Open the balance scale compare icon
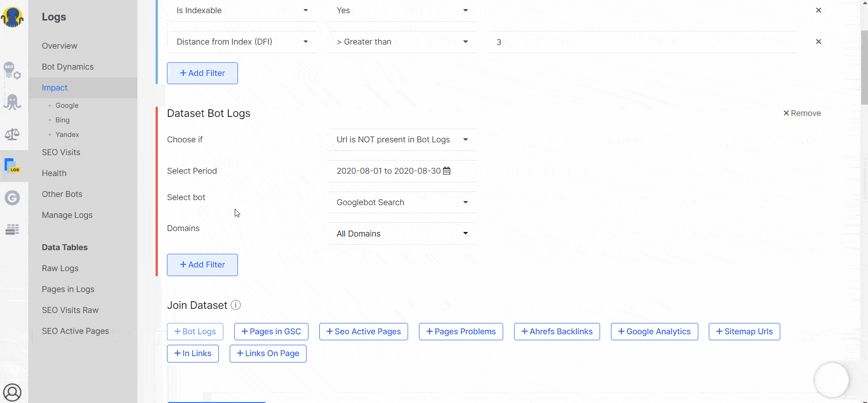 point(12,134)
